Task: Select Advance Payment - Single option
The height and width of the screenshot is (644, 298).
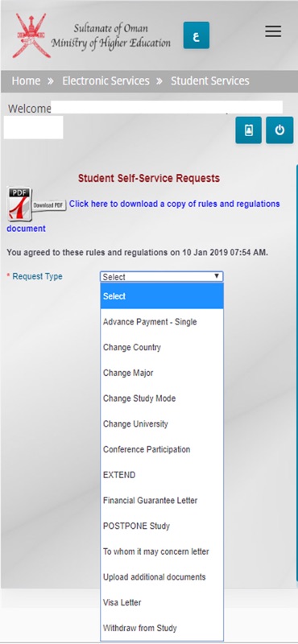Action: point(162,322)
